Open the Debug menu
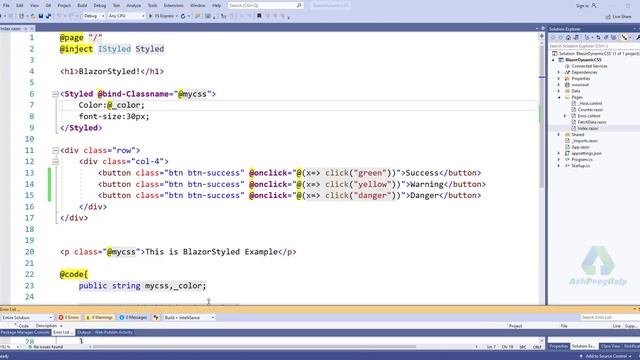The image size is (640, 360). 100,6
